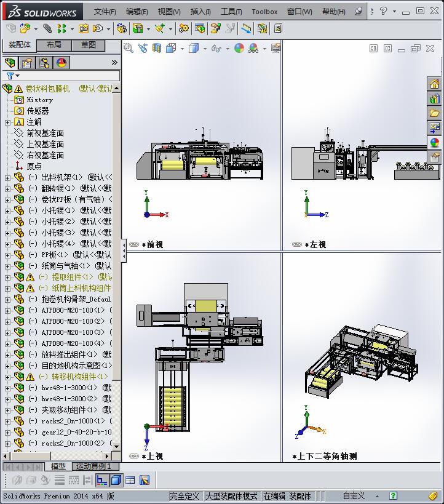Click the Display Style cube icon

(194, 48)
